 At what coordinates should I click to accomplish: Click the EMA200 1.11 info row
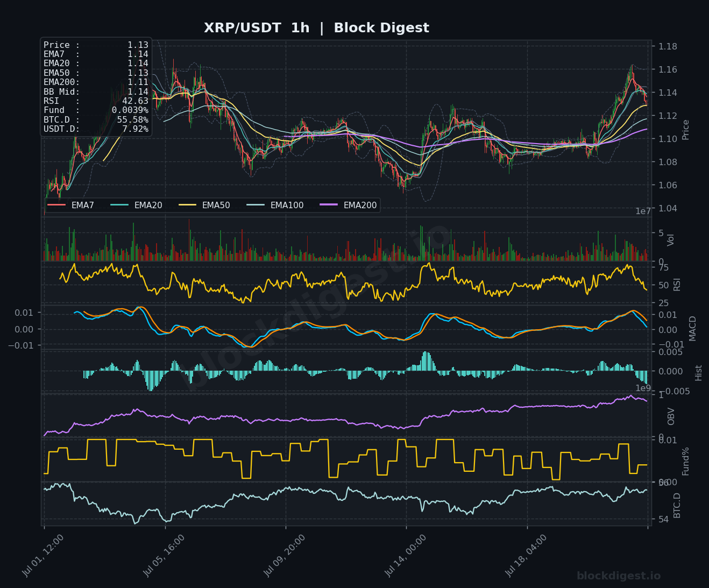pyautogui.click(x=96, y=82)
